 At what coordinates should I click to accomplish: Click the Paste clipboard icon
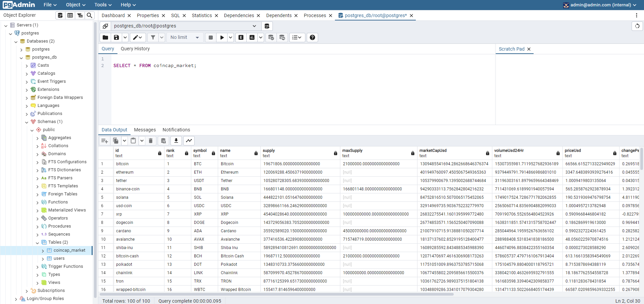(133, 141)
